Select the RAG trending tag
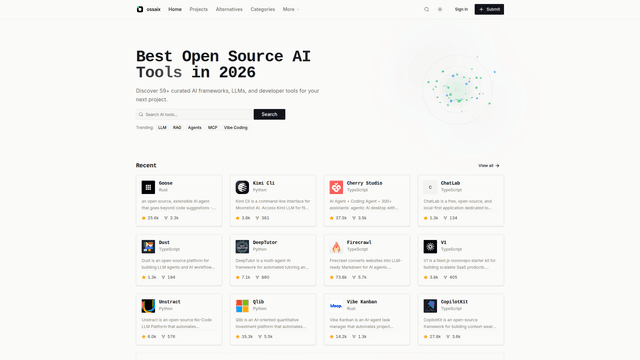 click(x=177, y=128)
